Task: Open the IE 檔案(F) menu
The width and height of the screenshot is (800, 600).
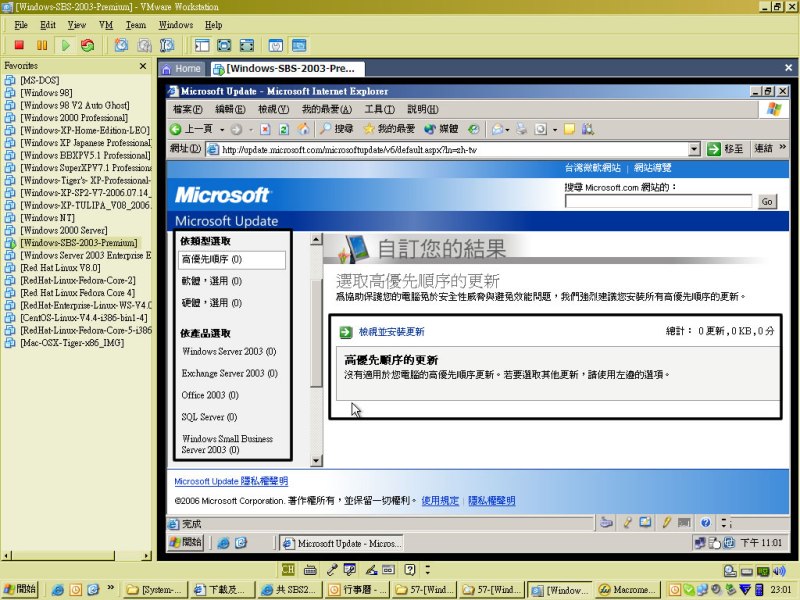Action: pos(188,109)
